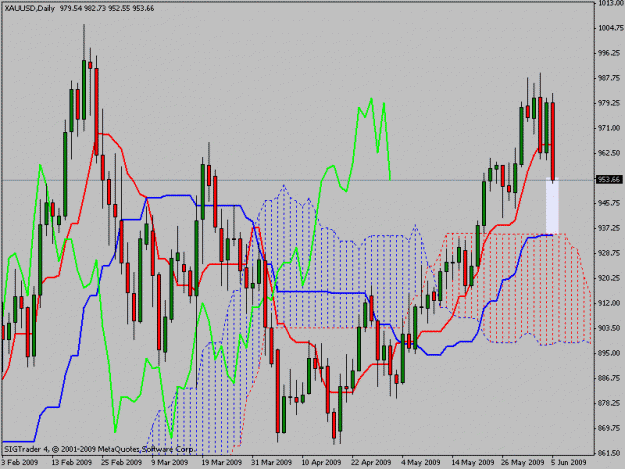This screenshot has width=625, height=469.
Task: Select the 937.25 price axis label
Action: click(610, 228)
